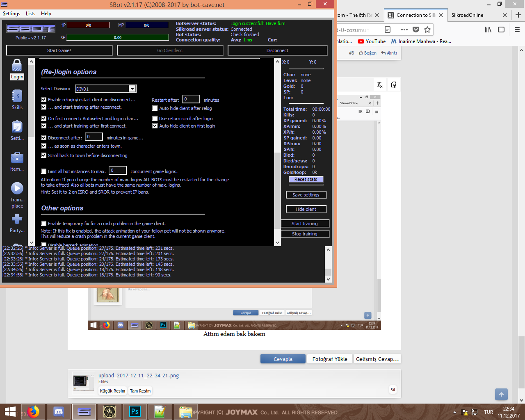Click Tam Resim button for attachment
The height and width of the screenshot is (420, 525).
click(x=140, y=391)
